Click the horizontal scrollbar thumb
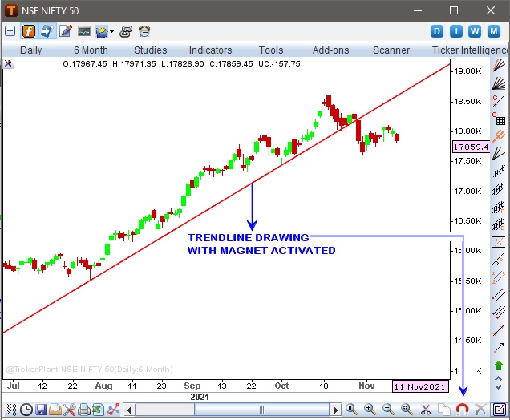This screenshot has width=510, height=420. click(x=262, y=410)
